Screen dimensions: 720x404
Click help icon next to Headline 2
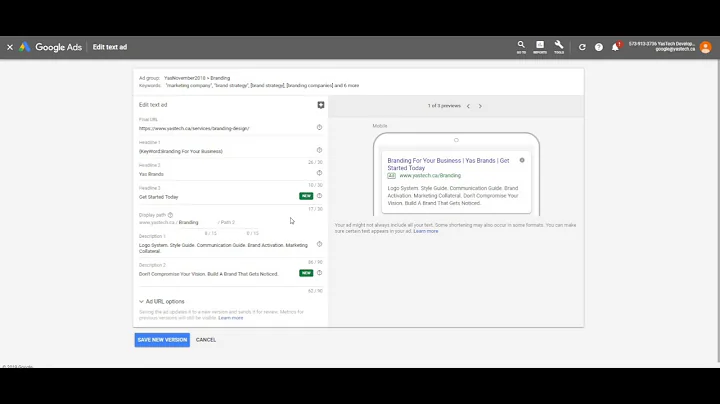[319, 173]
